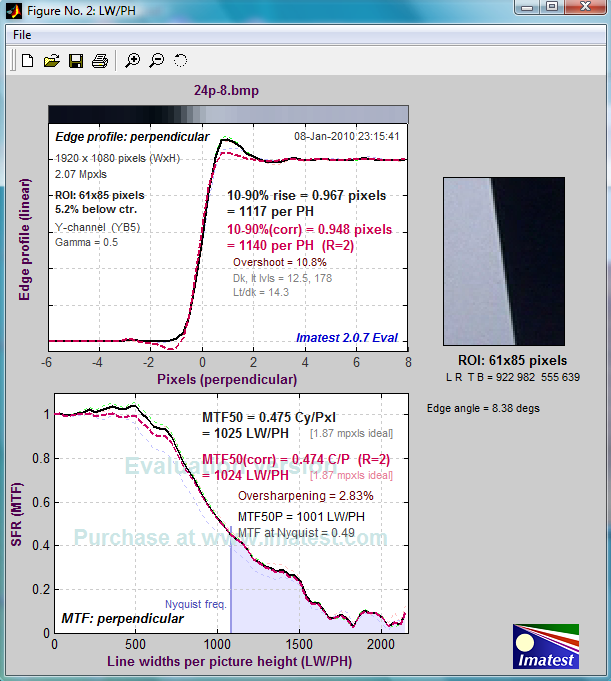The image size is (611, 681).
Task: Open the File menu
Action: click(x=22, y=35)
